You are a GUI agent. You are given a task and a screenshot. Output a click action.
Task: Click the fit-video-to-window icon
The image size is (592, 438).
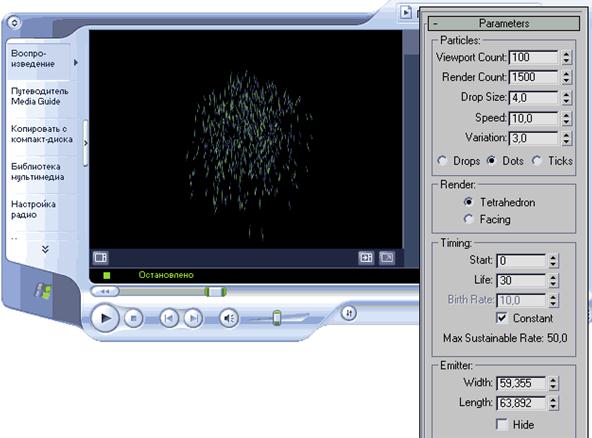point(366,258)
